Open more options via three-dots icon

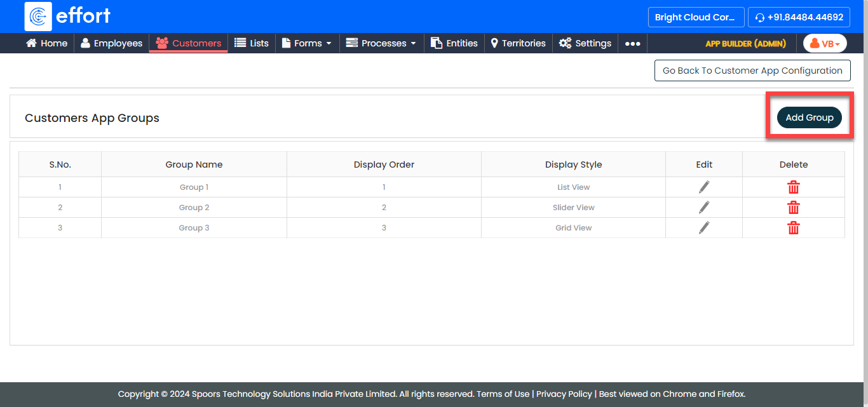click(x=632, y=44)
